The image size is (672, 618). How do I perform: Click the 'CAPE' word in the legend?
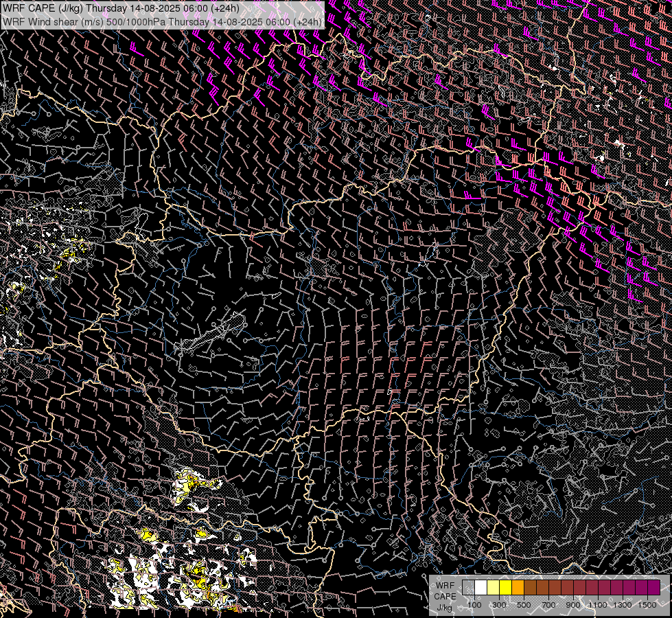(x=445, y=597)
